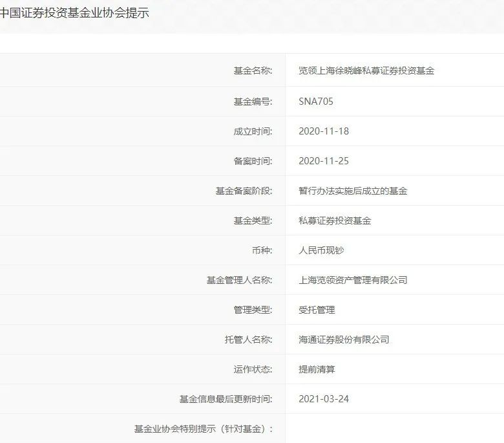Click the last update date 2021-03-24
504x443 pixels.
click(324, 399)
